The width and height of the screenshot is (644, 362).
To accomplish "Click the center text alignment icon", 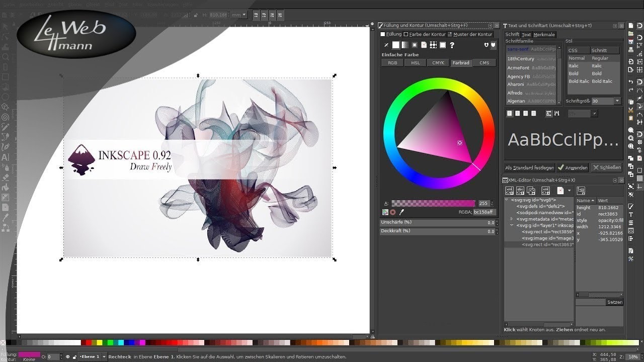I will (517, 113).
